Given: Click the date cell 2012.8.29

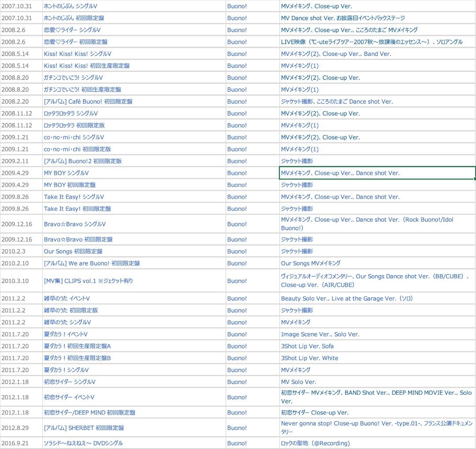Looking at the screenshot, I should pyautogui.click(x=21, y=428).
